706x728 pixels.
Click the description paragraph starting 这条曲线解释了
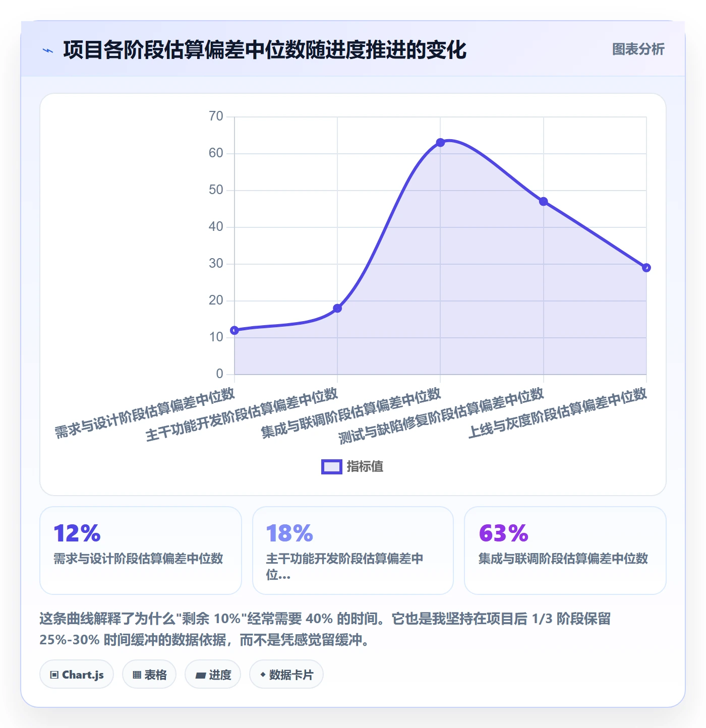tap(325, 629)
